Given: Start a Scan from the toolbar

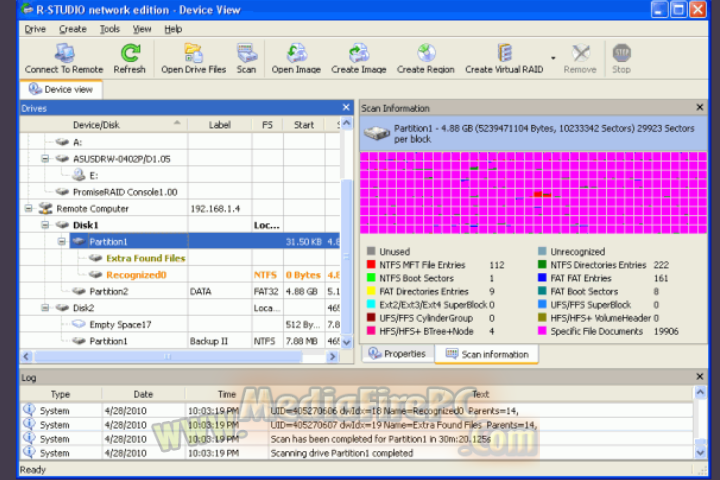Looking at the screenshot, I should [x=247, y=58].
